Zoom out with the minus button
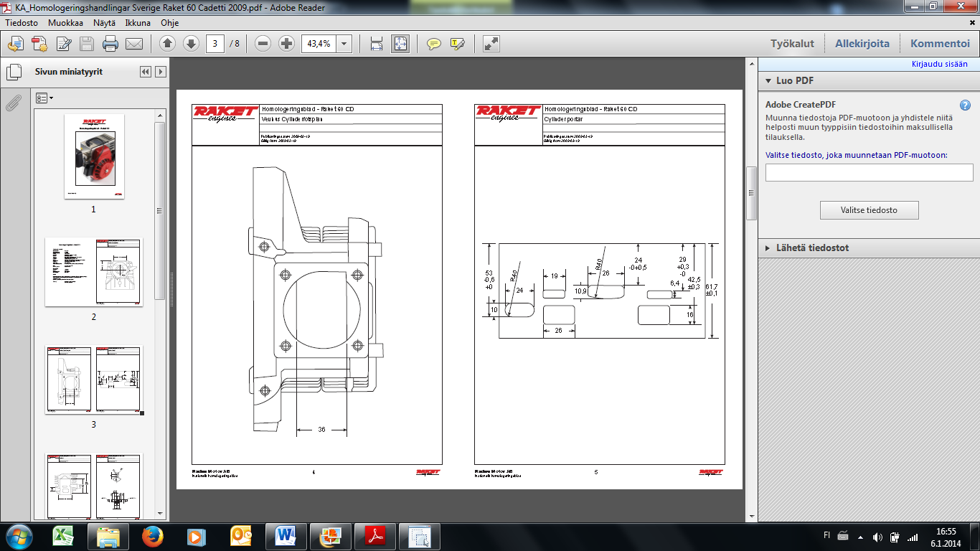This screenshot has width=980, height=551. 263,44
